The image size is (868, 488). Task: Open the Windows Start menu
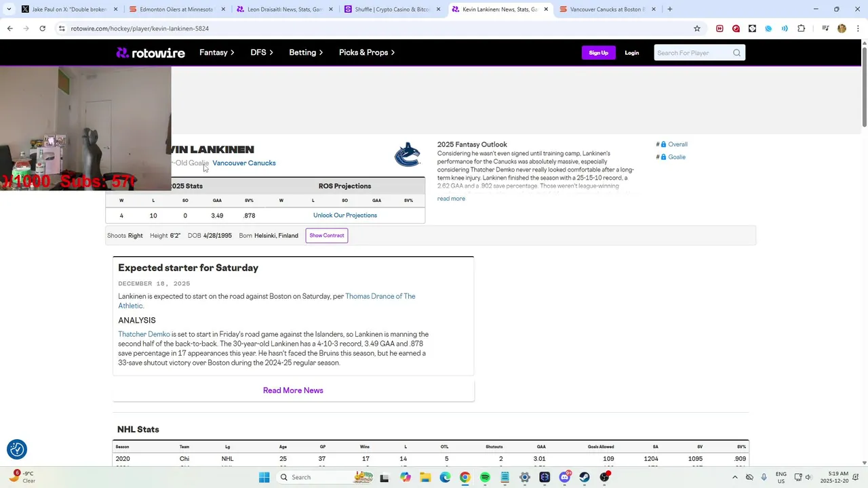click(264, 477)
